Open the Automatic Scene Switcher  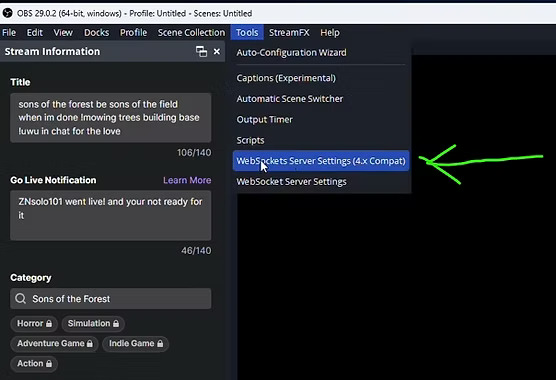coord(321,99)
